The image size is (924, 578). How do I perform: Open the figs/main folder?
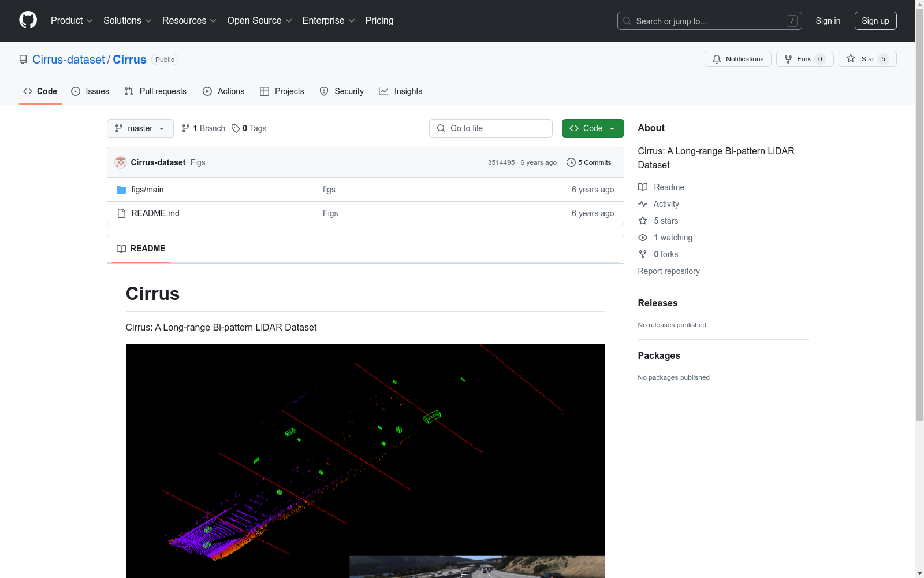point(147,190)
